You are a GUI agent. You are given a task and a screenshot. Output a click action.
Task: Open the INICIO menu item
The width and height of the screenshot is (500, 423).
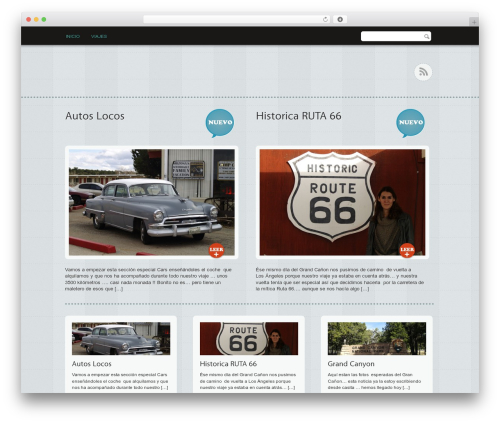pyautogui.click(x=73, y=36)
